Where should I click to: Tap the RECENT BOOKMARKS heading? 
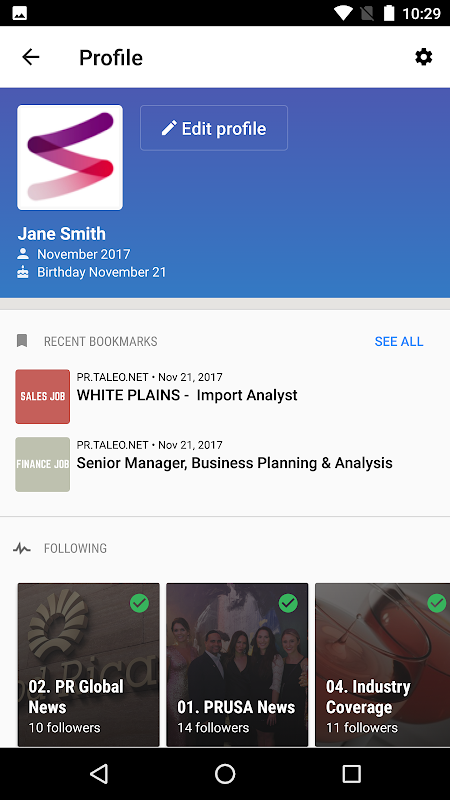pyautogui.click(x=101, y=341)
